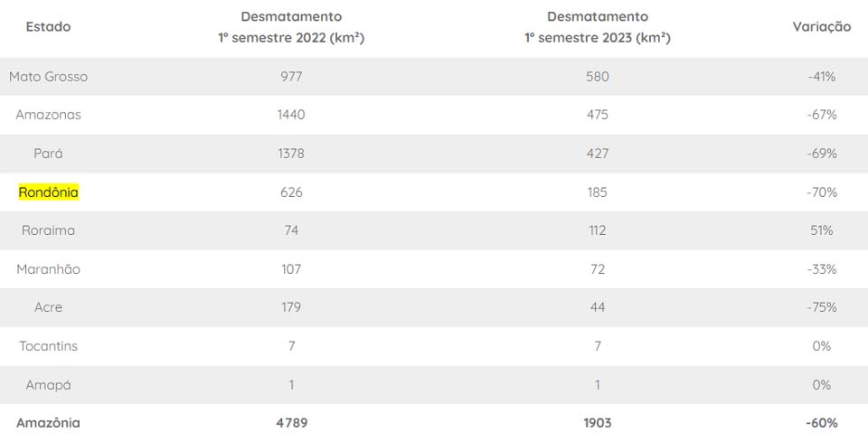Click Mato Grosso's 580 value for 2023

[597, 77]
